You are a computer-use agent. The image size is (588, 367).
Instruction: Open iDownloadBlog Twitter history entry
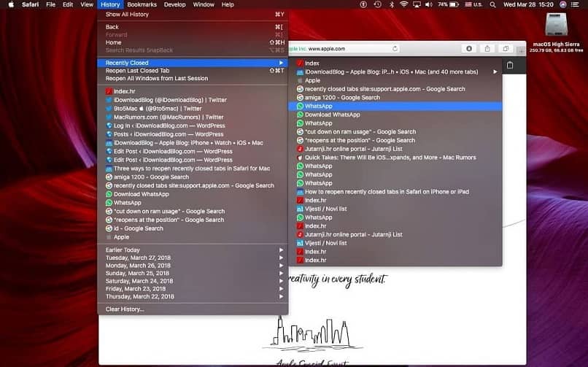point(193,100)
